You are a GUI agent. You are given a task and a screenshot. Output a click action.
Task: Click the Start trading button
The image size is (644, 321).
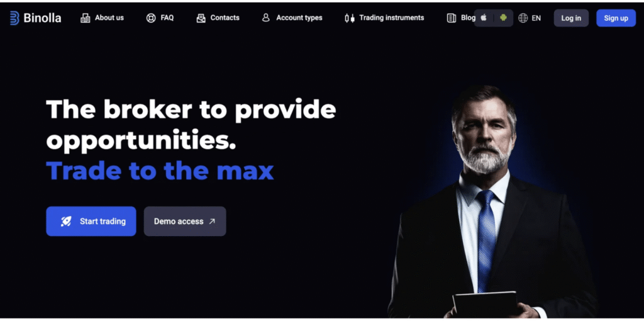pyautogui.click(x=91, y=221)
